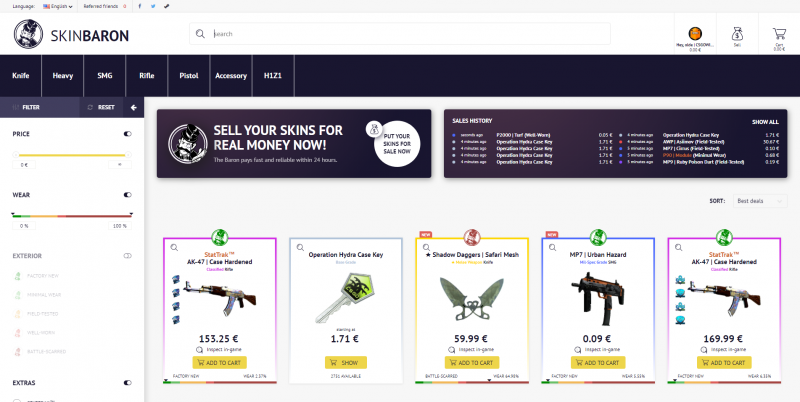Inspect in-game icon for MP7 Urban Hazard
This screenshot has height=402, width=800.
578,350
